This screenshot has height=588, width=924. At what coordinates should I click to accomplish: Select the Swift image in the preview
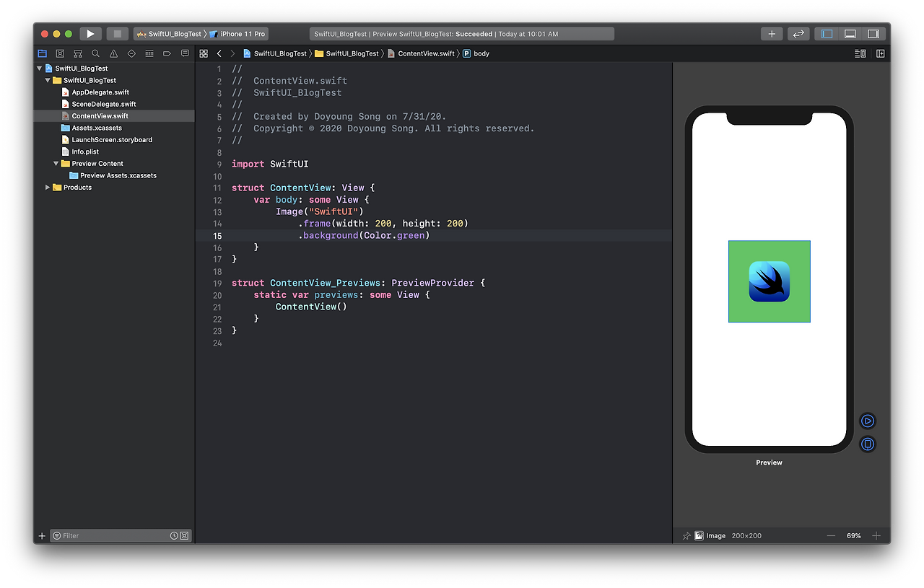pos(770,281)
